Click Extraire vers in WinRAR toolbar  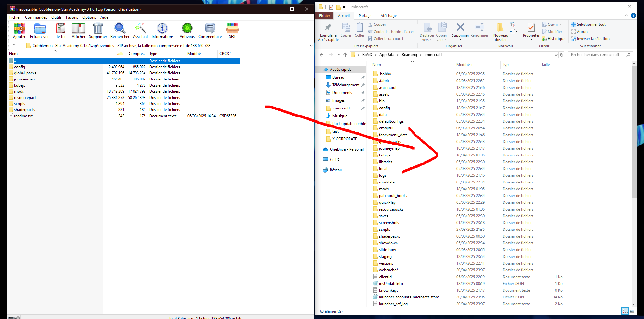40,31
